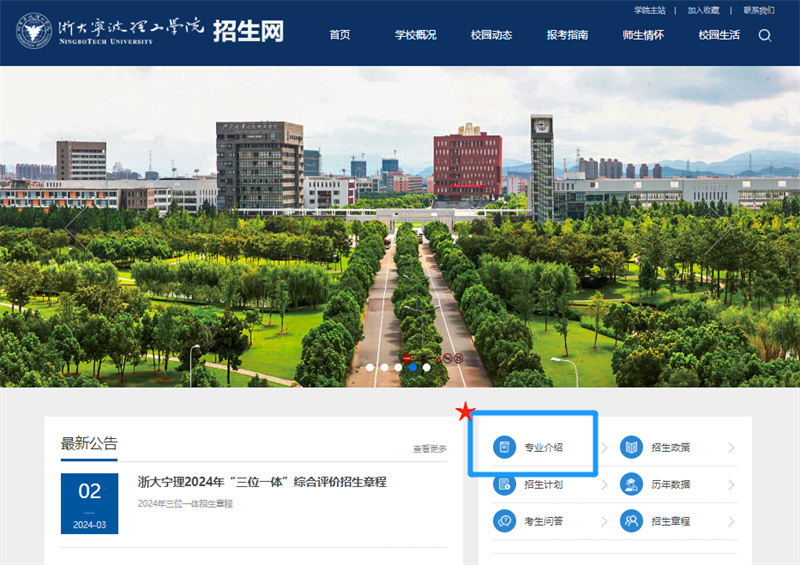
Task: Click the 招生政策 book icon
Action: pyautogui.click(x=631, y=447)
